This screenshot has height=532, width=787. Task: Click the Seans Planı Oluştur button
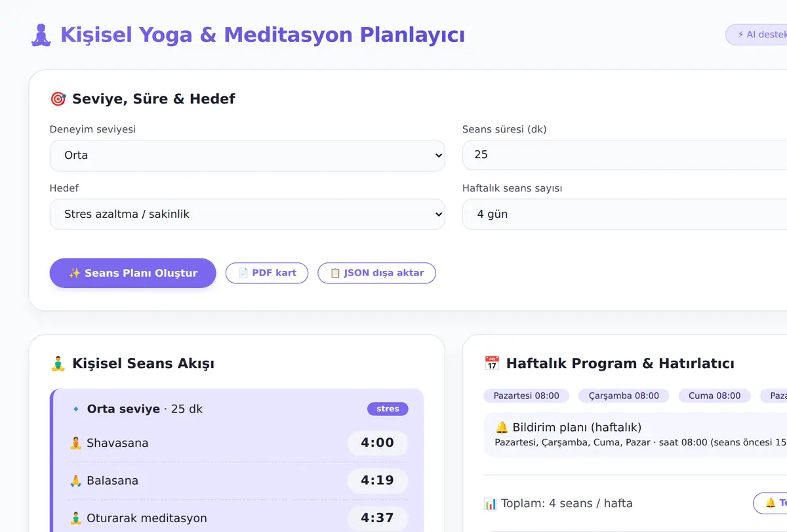click(132, 273)
